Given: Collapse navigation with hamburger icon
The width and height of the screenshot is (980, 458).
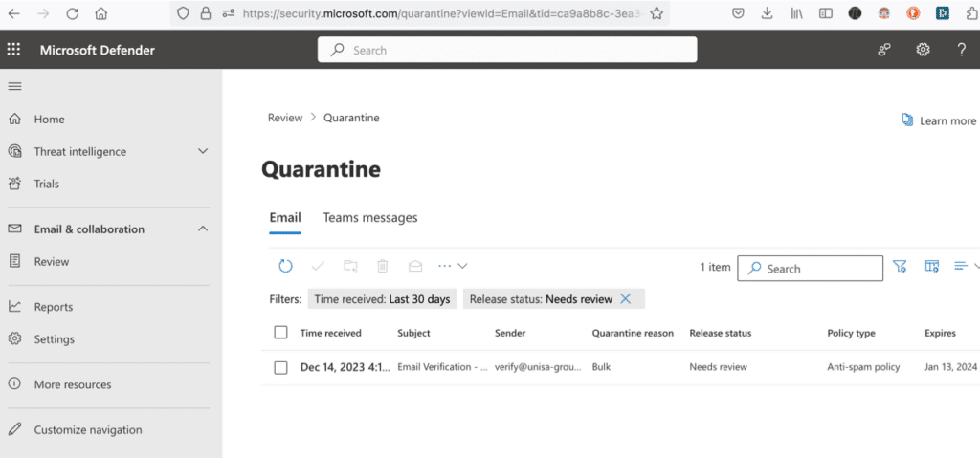Looking at the screenshot, I should tap(14, 87).
